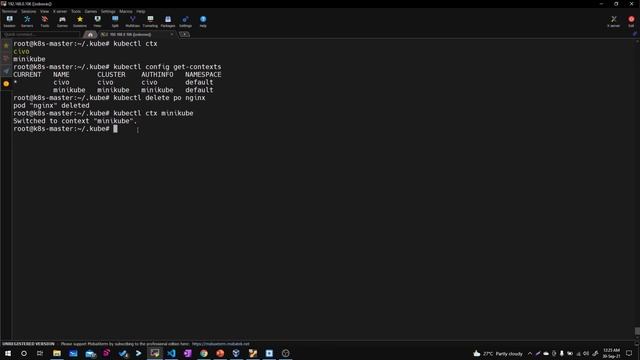Click the terminal vertical scrollbar thumb
The width and height of the screenshot is (640, 360).
point(637,331)
